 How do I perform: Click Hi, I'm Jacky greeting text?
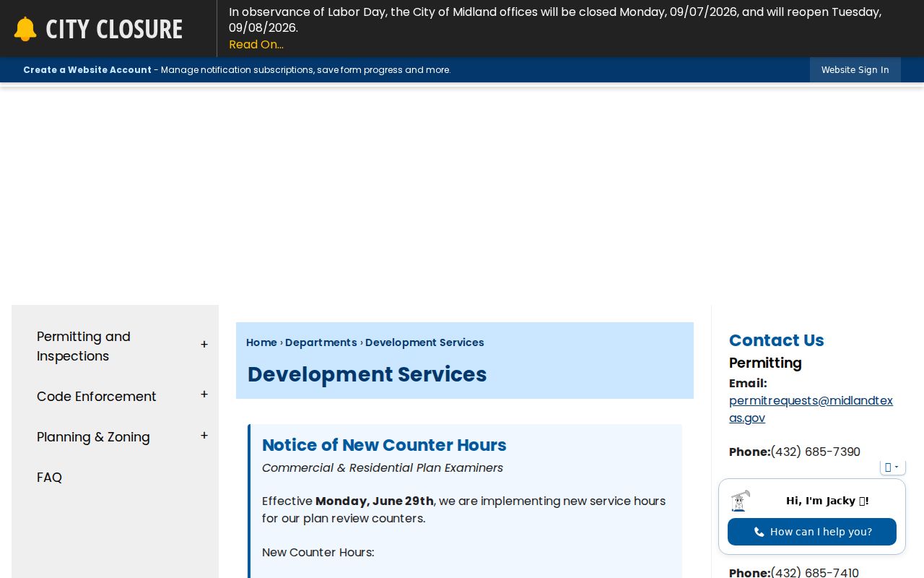coord(827,501)
